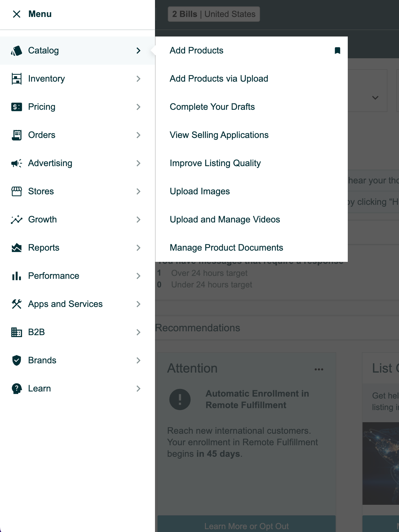Select Add Products via Upload
The image size is (399, 532).
pos(219,79)
